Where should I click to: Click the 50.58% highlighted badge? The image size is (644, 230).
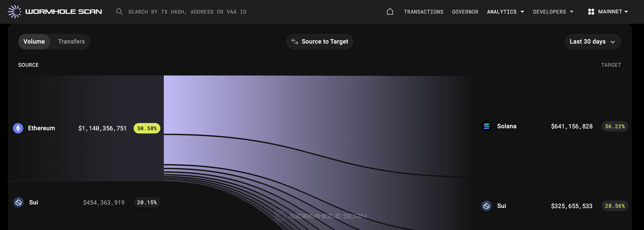(x=147, y=128)
